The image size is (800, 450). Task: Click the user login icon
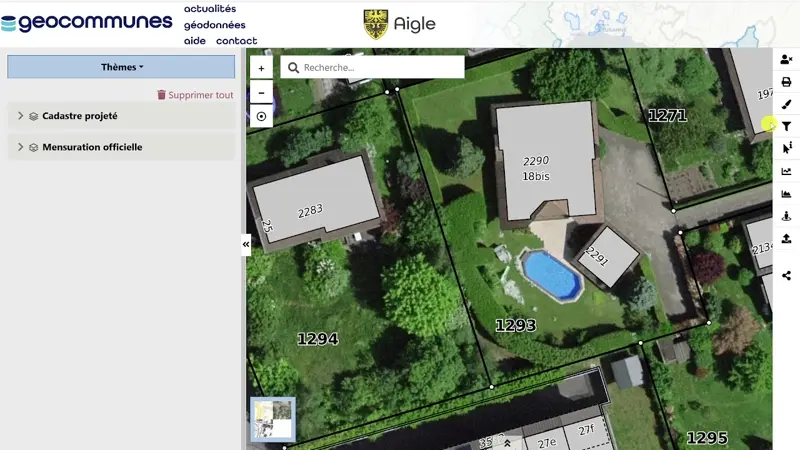786,60
